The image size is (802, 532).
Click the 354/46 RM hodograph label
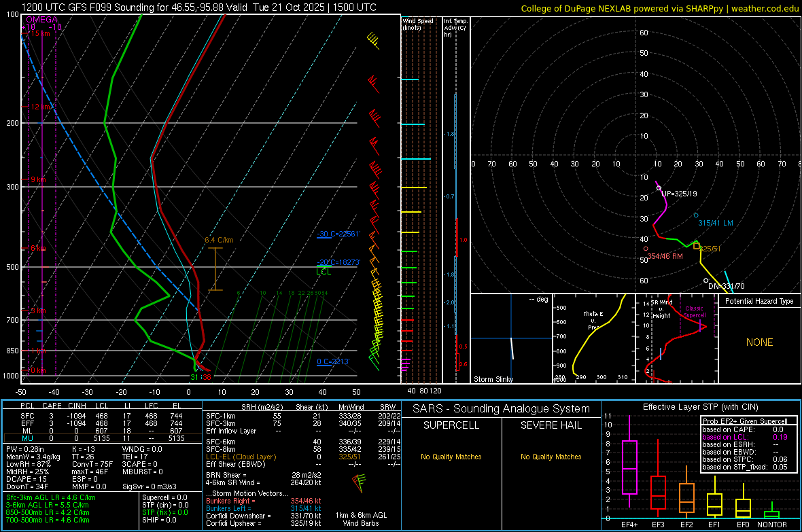pos(665,256)
